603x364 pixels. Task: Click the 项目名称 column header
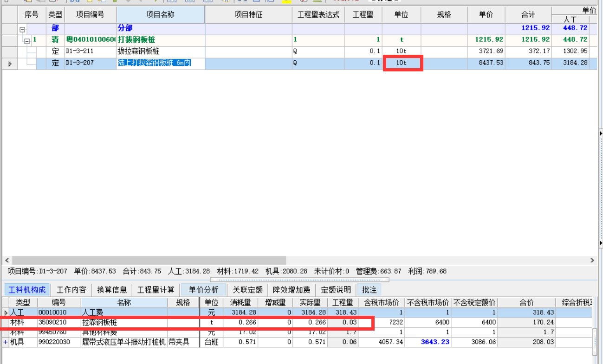(x=161, y=15)
